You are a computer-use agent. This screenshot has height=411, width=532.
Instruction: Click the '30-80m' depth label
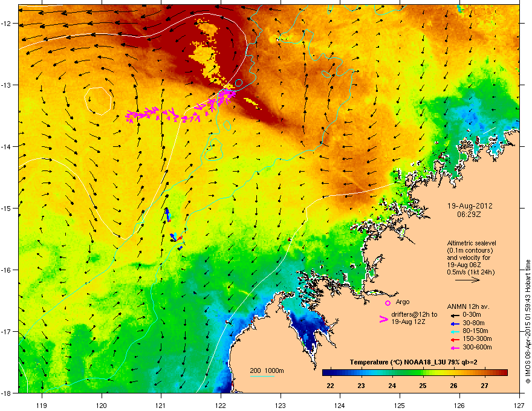coord(473,323)
